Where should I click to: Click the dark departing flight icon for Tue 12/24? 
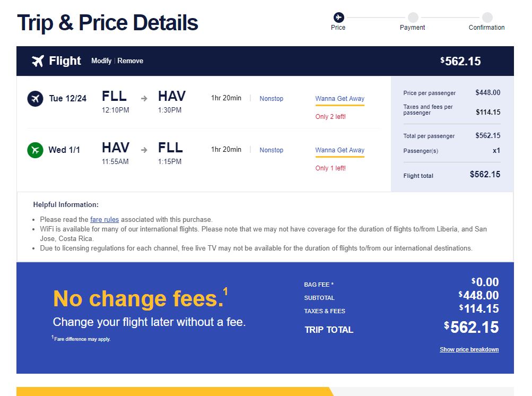coord(36,99)
